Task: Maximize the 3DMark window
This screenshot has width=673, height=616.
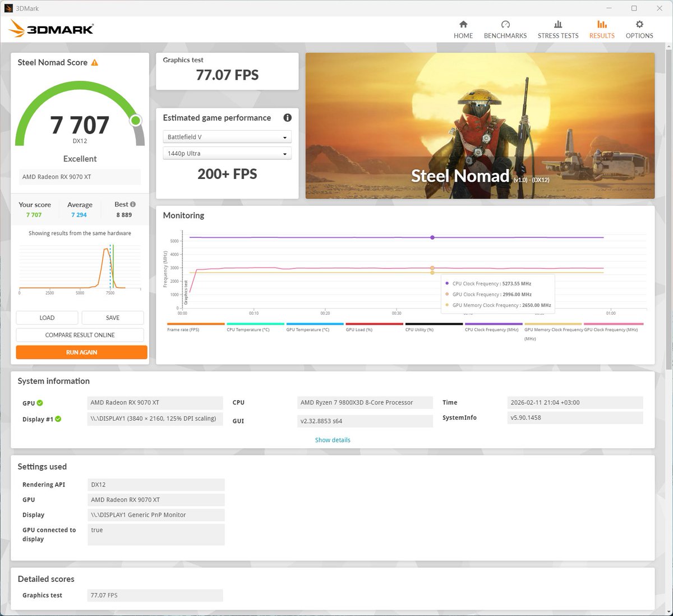Action: [x=634, y=8]
